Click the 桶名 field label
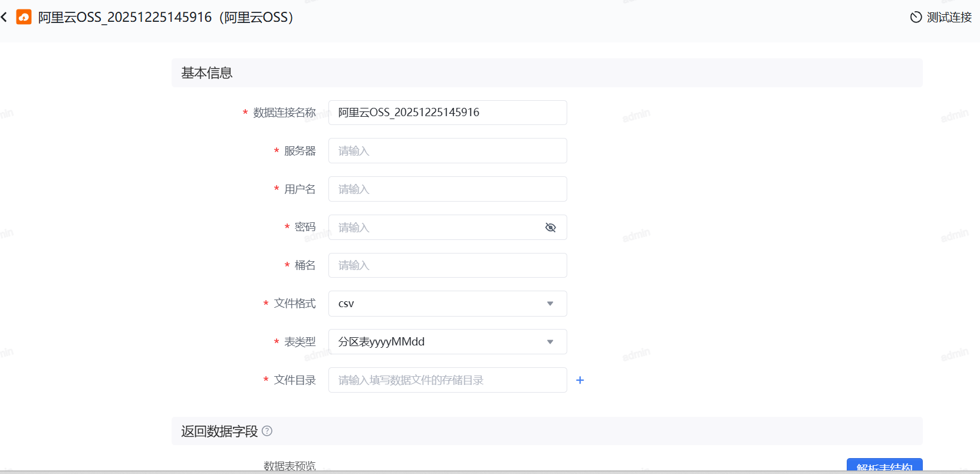This screenshot has width=980, height=474. (305, 265)
